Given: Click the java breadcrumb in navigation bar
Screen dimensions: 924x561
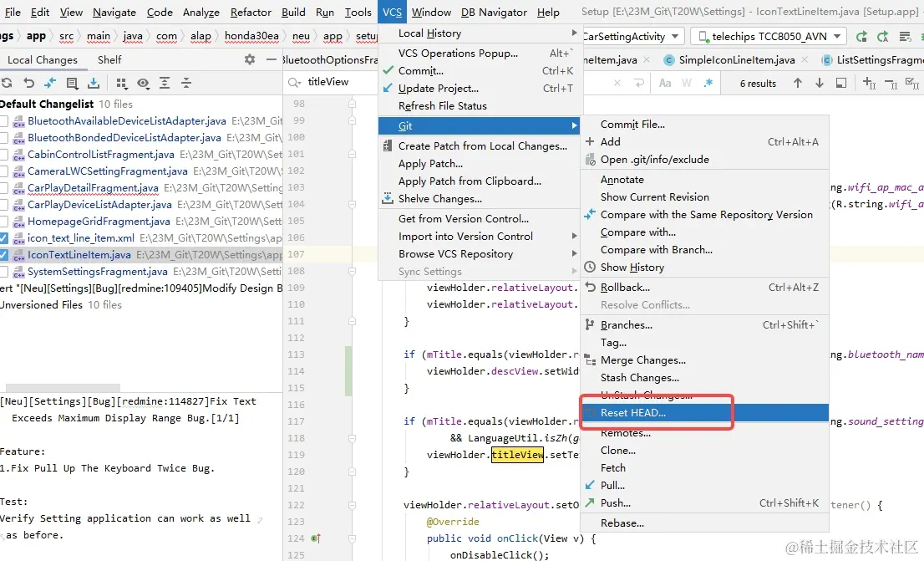Looking at the screenshot, I should pos(133,36).
